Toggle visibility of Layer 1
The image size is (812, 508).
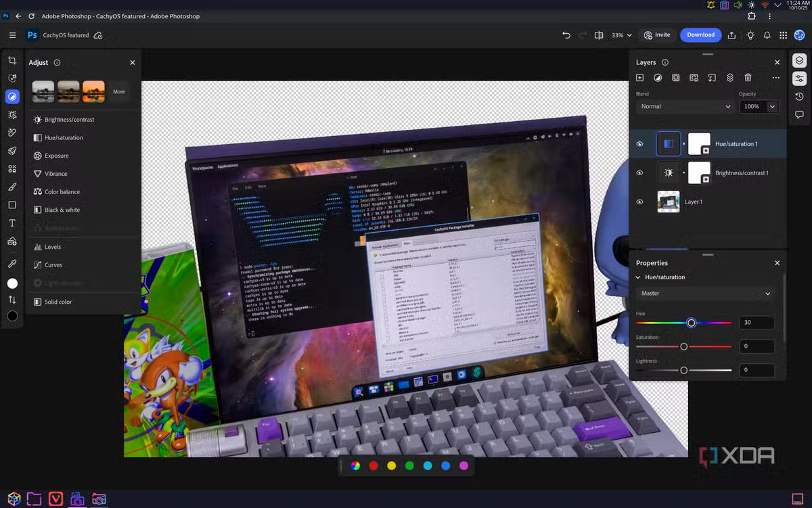[x=639, y=202]
